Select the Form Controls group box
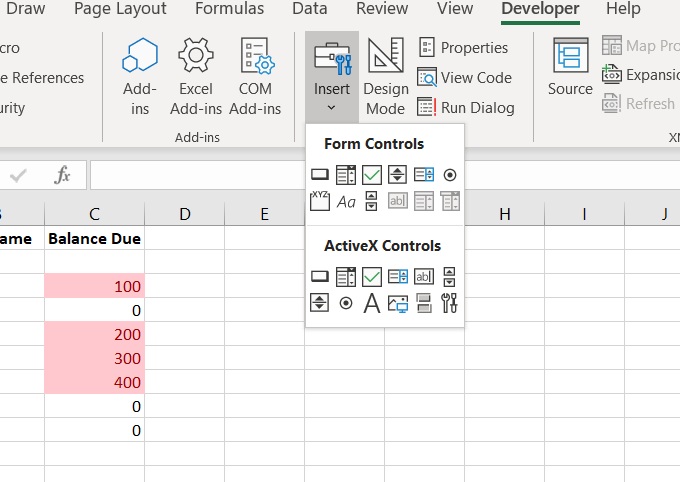Image resolution: width=680 pixels, height=482 pixels. [320, 201]
